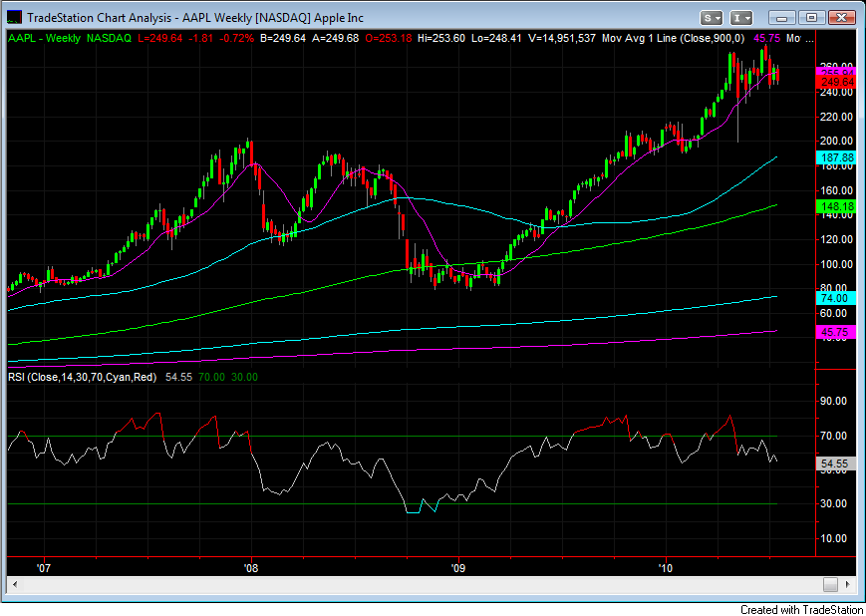Click the bid value 'B=249.64'
Screen dimensions: 866x616
(x=283, y=38)
